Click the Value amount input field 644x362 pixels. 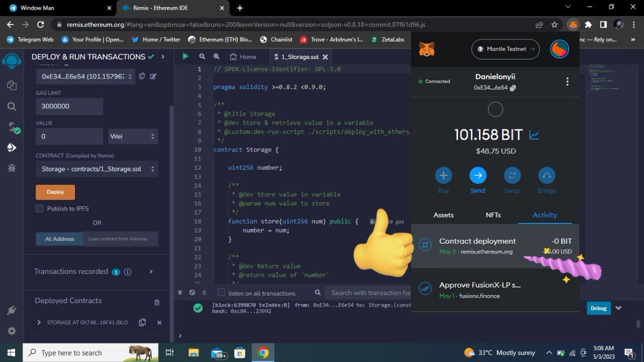coord(69,136)
